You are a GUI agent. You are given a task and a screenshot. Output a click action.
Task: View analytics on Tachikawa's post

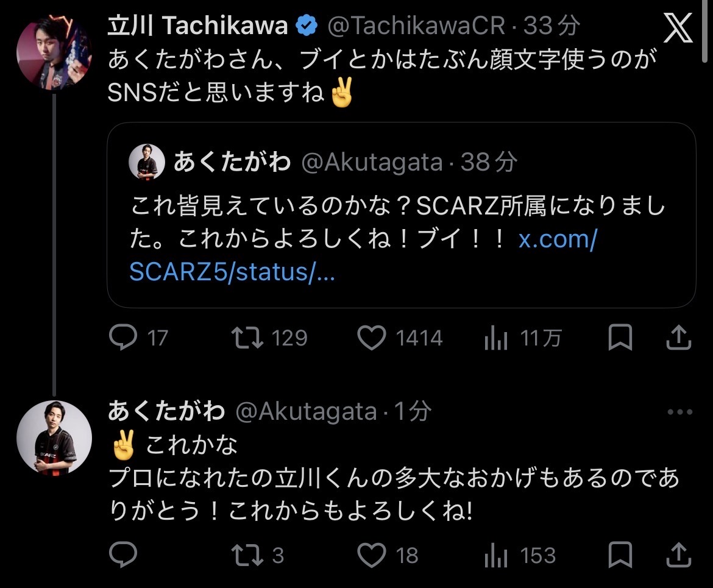pos(496,338)
